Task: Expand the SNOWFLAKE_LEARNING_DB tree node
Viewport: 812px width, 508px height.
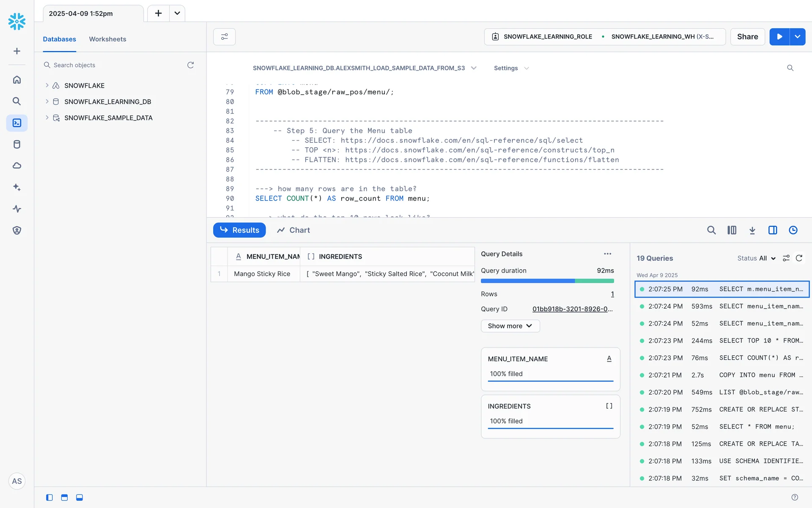Action: (47, 102)
